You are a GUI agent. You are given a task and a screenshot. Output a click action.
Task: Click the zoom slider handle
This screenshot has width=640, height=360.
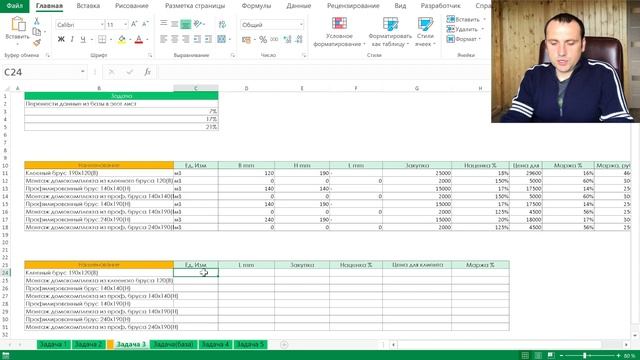pos(584,356)
